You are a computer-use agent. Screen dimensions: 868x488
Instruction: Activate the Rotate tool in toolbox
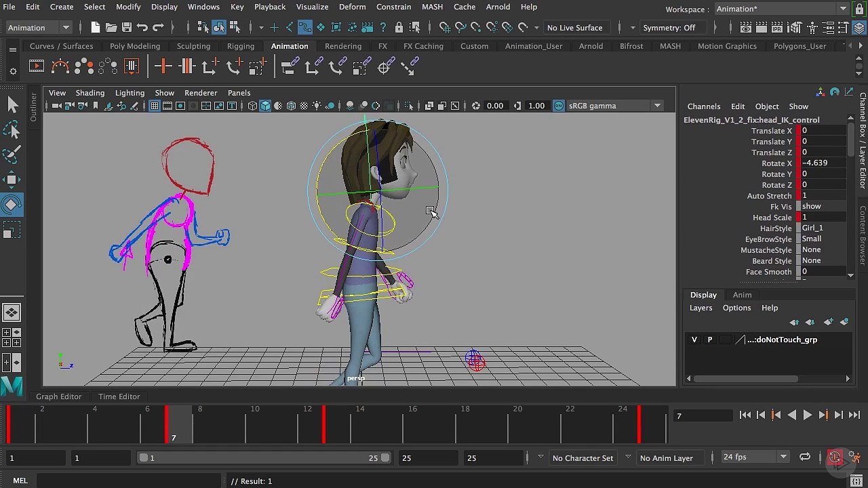point(12,205)
